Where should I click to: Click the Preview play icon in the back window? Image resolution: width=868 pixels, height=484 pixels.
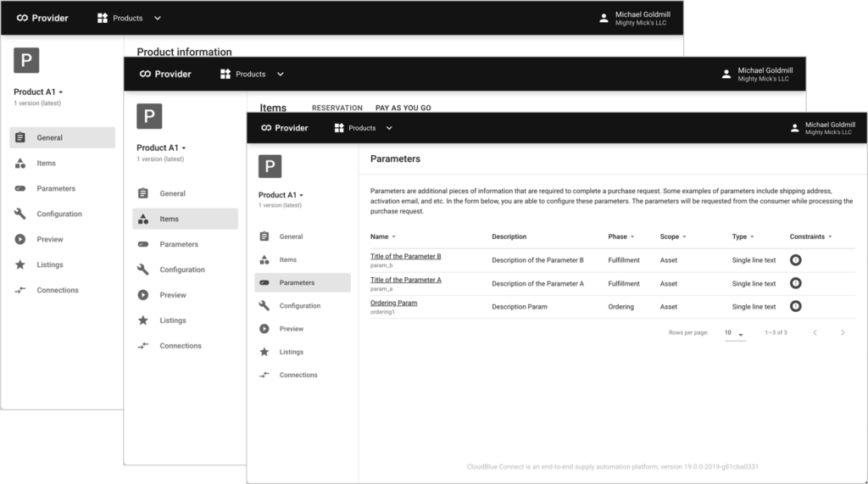pyautogui.click(x=20, y=239)
